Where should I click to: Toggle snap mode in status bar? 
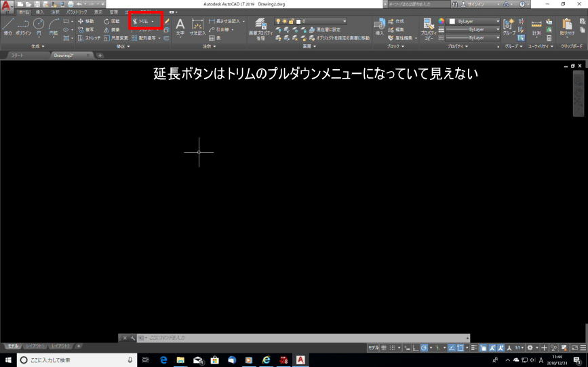392,348
